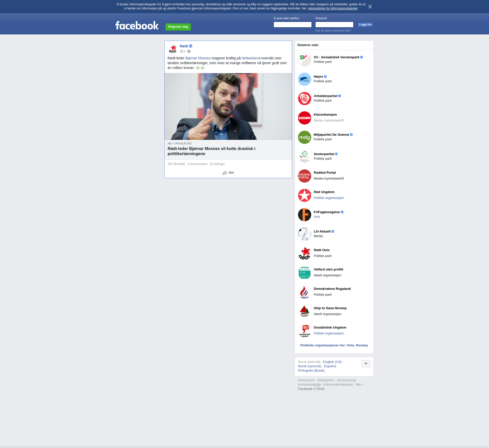Viewport: 489px width, 448px height.
Task: Open the Bjørnar Moxnes profile link
Action: (198, 58)
